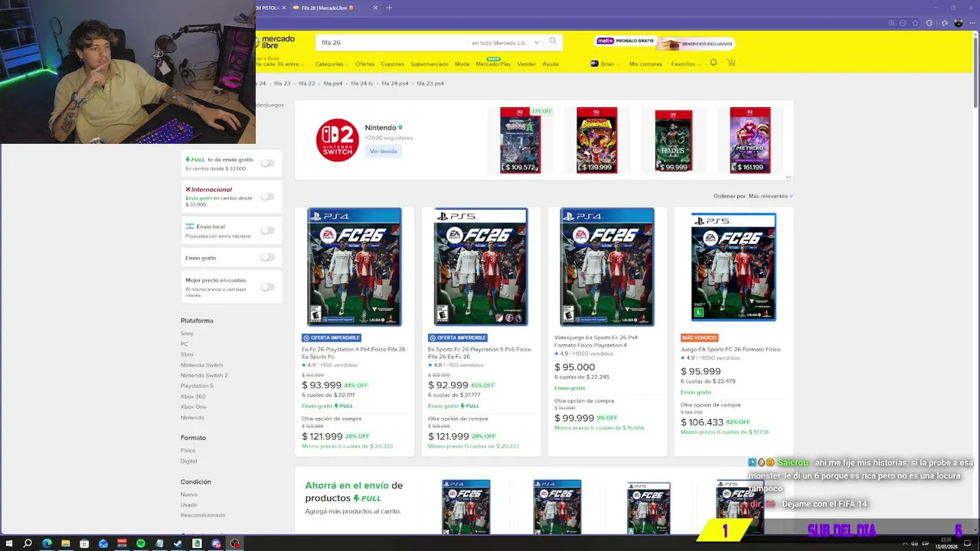
Task: Open the shopping cart icon
Action: click(731, 64)
